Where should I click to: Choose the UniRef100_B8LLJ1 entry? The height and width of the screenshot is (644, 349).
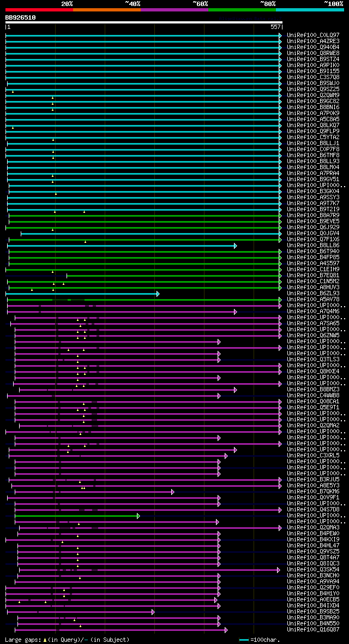[313, 143]
